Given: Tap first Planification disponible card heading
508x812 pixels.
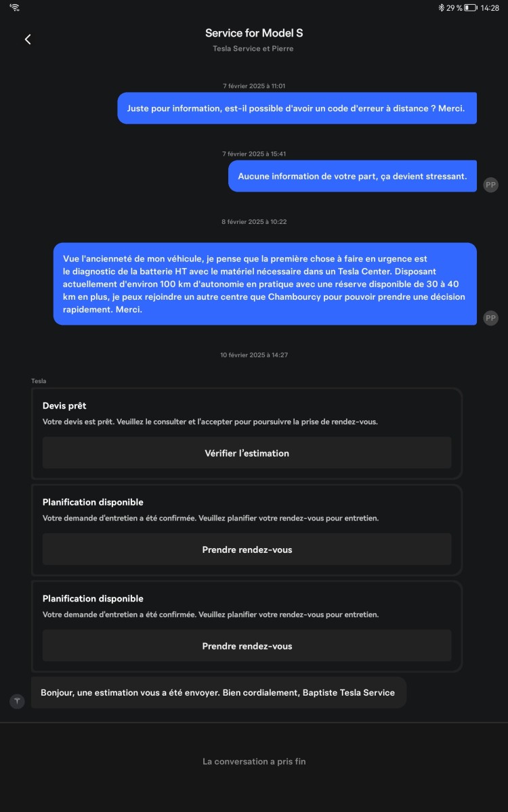Looking at the screenshot, I should (93, 502).
